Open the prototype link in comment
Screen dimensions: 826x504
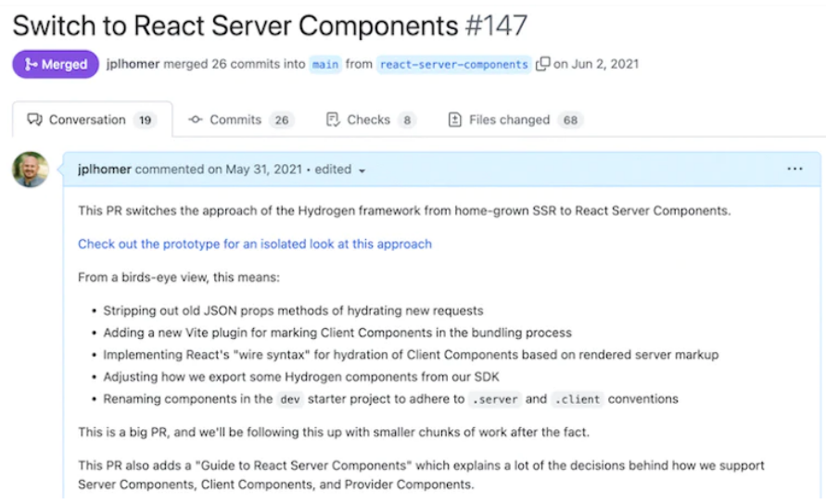coord(255,244)
